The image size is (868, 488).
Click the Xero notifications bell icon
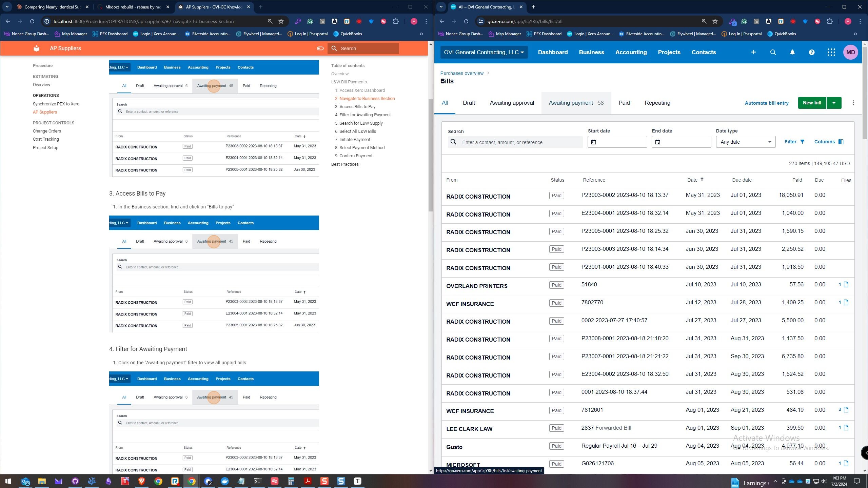[792, 52]
